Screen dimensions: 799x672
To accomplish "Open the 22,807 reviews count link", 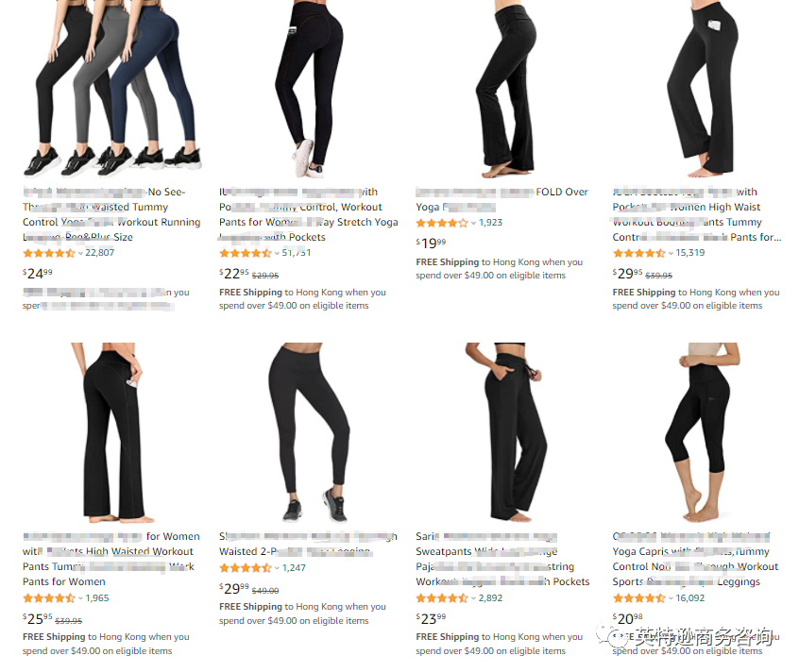I will coord(100,253).
